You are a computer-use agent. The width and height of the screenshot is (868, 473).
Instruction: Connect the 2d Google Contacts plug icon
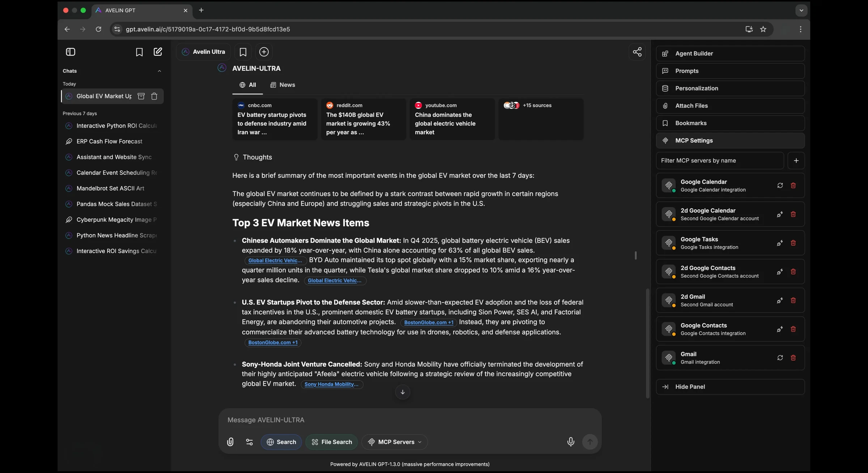pyautogui.click(x=780, y=272)
